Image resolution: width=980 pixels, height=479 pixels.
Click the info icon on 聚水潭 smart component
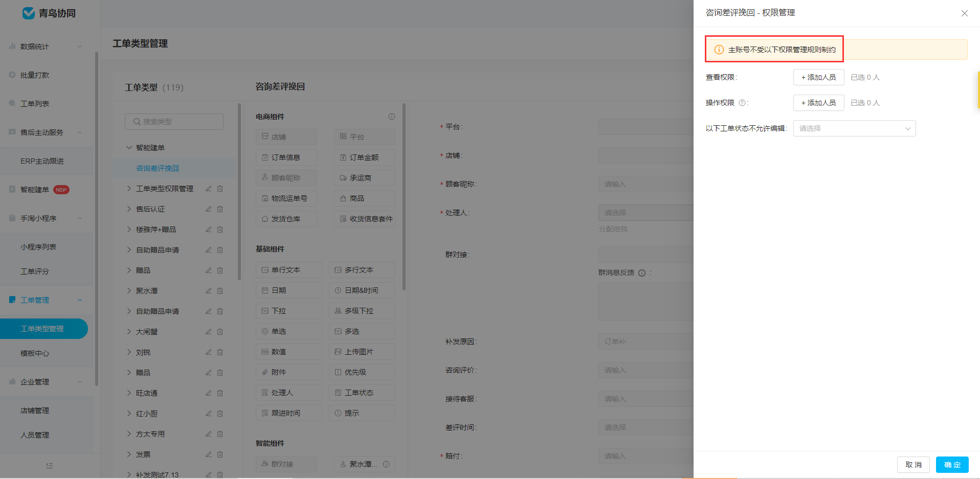point(386,464)
